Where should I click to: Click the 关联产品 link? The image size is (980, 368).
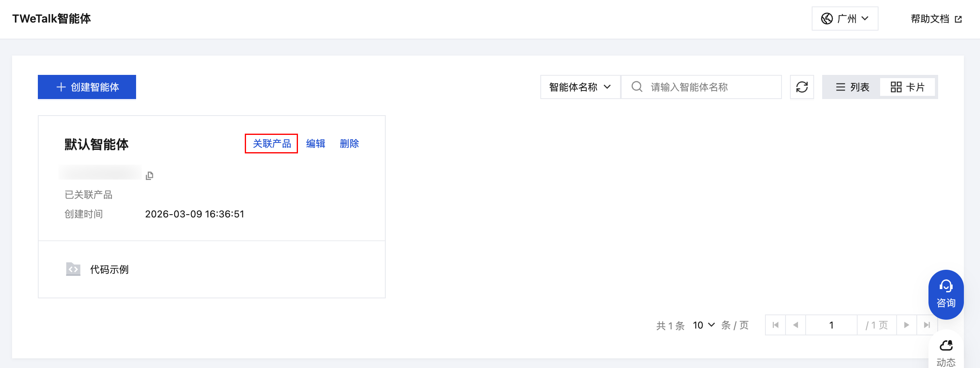[x=271, y=144]
